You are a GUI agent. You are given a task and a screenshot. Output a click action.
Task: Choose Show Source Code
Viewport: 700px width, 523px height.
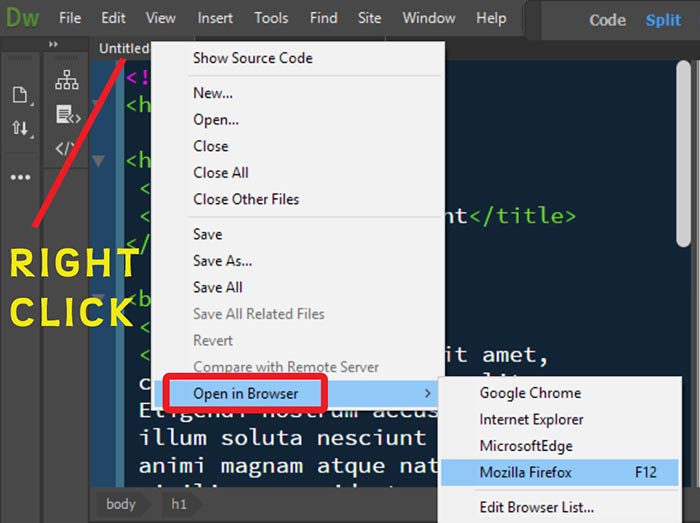(253, 58)
